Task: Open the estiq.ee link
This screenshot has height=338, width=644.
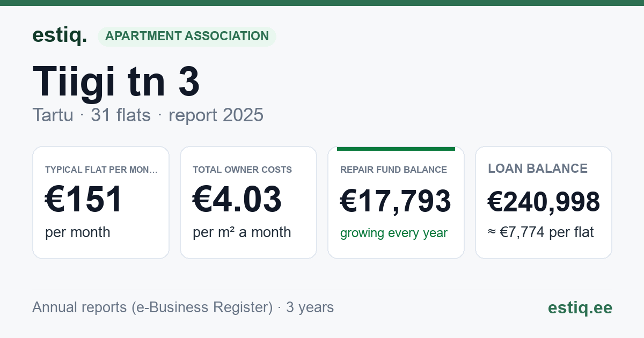Action: [x=580, y=307]
